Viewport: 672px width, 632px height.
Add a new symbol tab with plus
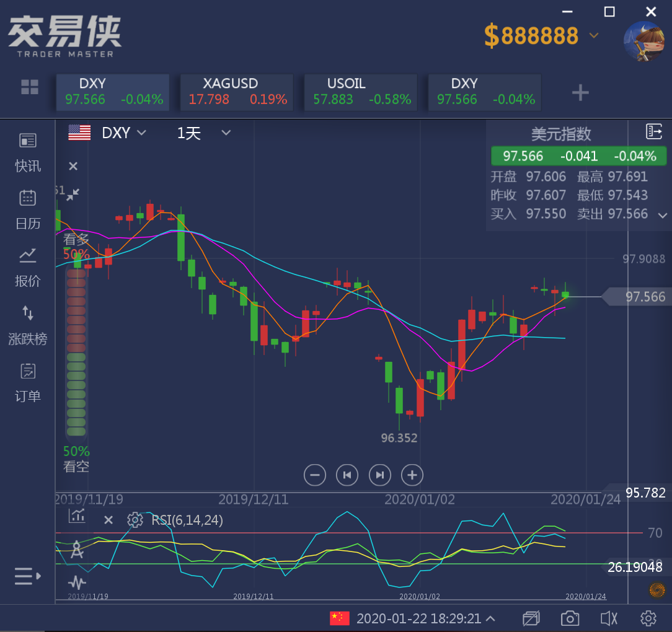click(580, 93)
